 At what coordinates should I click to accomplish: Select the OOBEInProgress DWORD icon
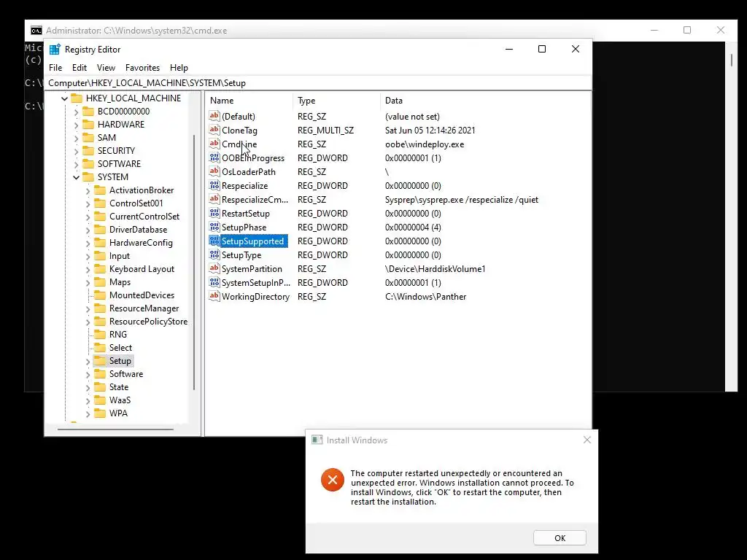(214, 157)
